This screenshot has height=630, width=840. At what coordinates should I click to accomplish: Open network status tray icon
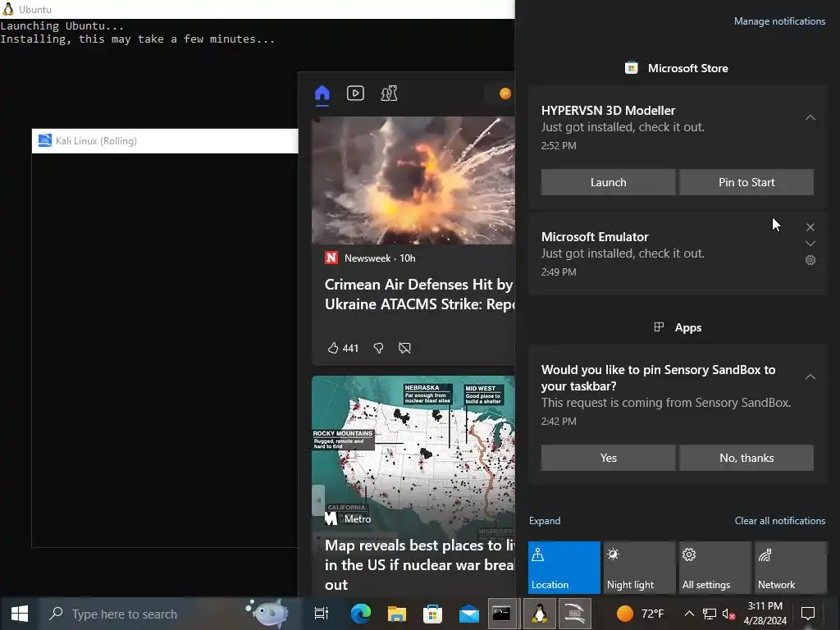[x=710, y=614]
